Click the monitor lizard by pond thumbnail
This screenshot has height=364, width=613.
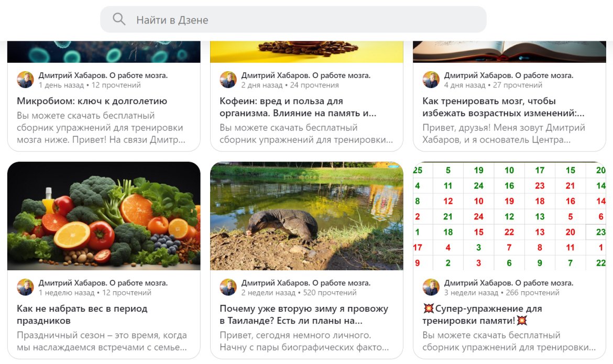306,216
